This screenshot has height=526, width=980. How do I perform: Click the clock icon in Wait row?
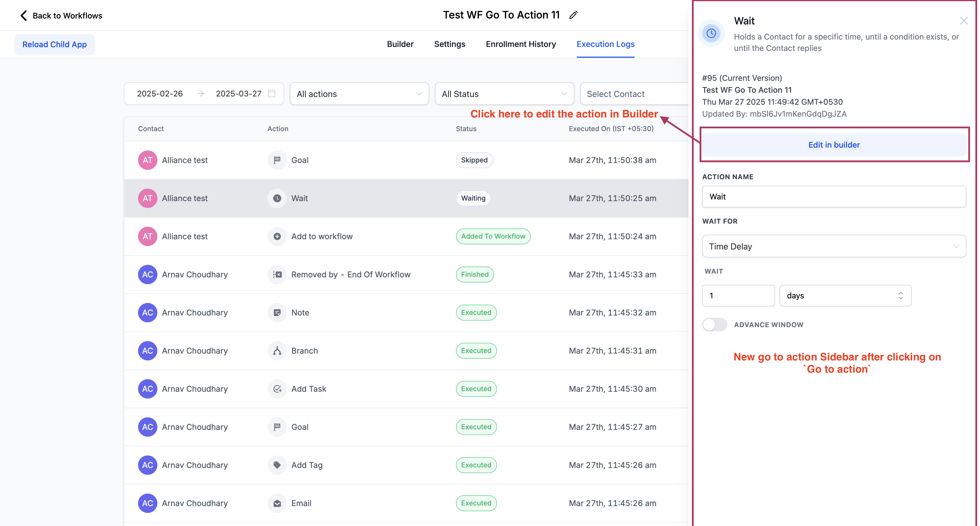(277, 198)
